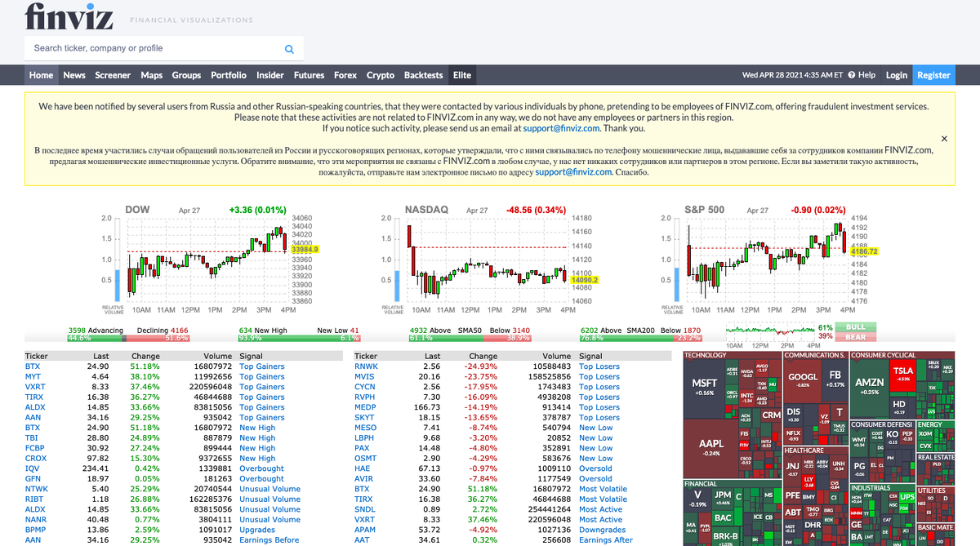Click the AAPL tile in heatmap
980x546 pixels.
click(x=711, y=447)
